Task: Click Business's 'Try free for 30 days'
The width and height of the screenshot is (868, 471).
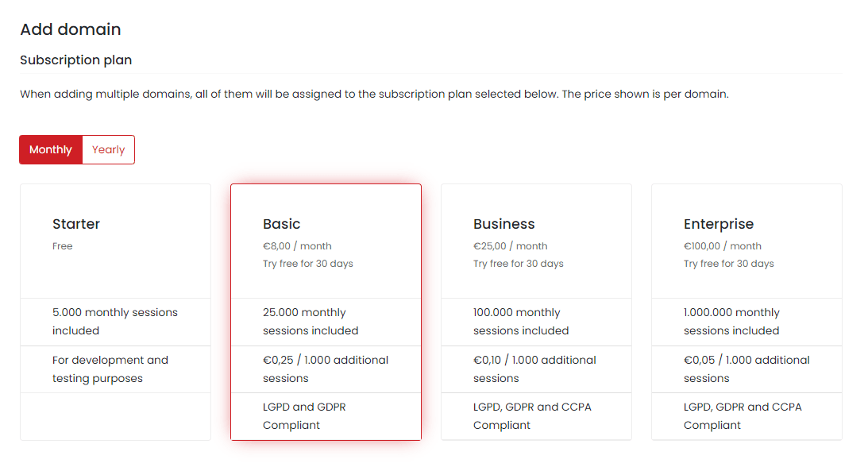Action: click(519, 264)
